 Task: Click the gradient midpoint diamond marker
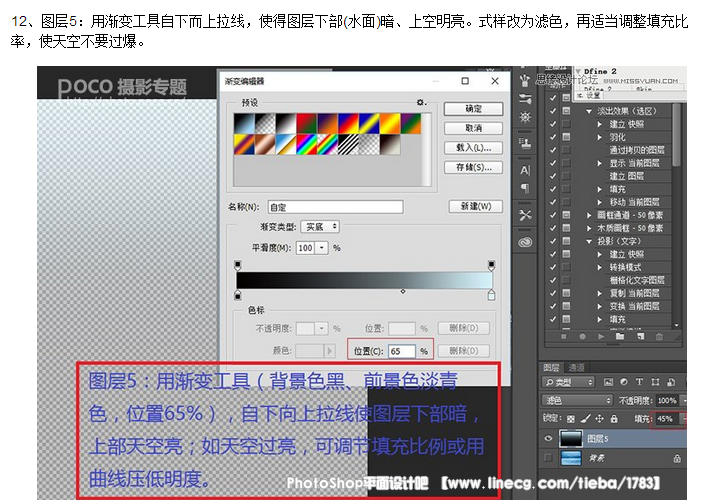(x=403, y=291)
